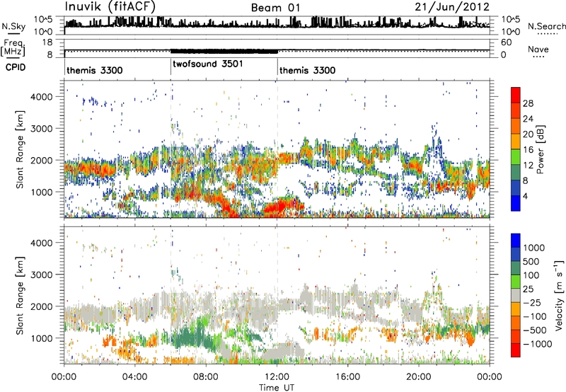The height and width of the screenshot is (392, 566).
Task: Click the blue top segment of velocity colorbar
Action: [x=516, y=241]
